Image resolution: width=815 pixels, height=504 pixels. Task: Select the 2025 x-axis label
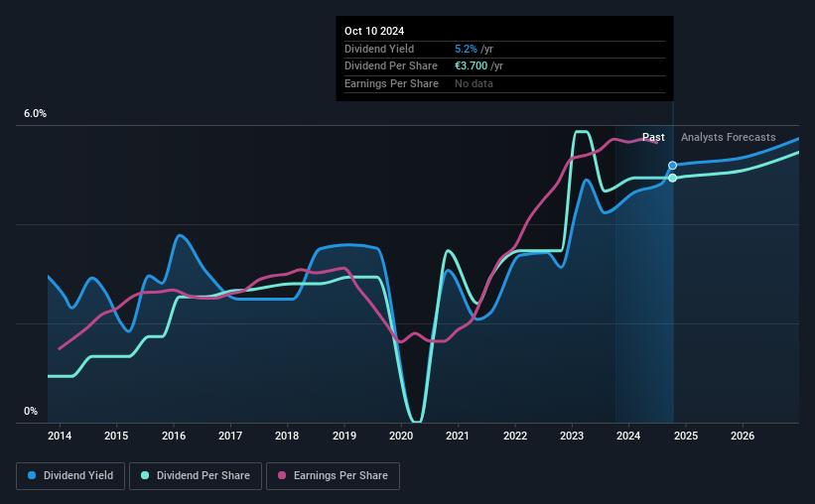point(686,436)
